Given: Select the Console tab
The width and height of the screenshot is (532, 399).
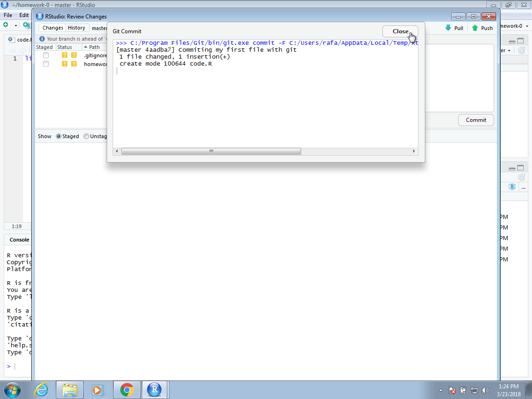Looking at the screenshot, I should pyautogui.click(x=19, y=240).
